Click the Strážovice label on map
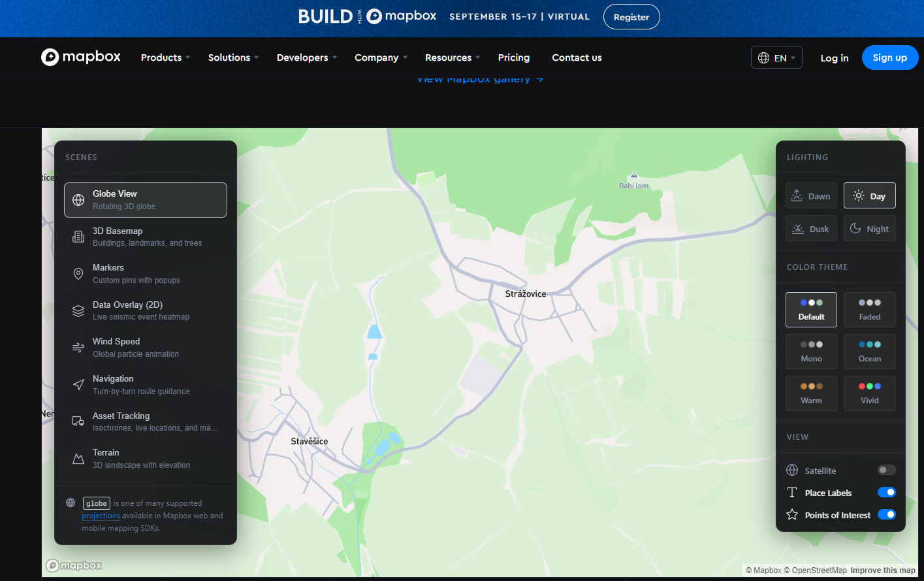Screen dimensions: 924x581 click(x=526, y=294)
